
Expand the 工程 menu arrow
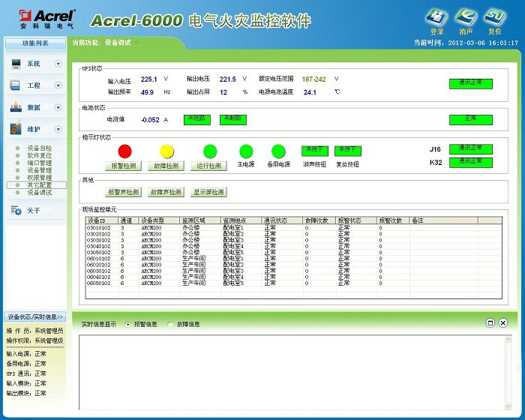tap(58, 85)
